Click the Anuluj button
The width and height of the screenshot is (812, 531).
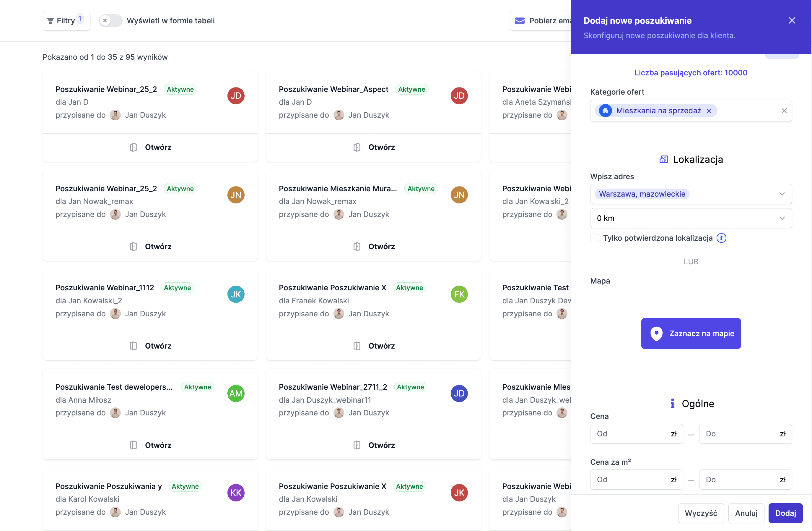pos(746,513)
